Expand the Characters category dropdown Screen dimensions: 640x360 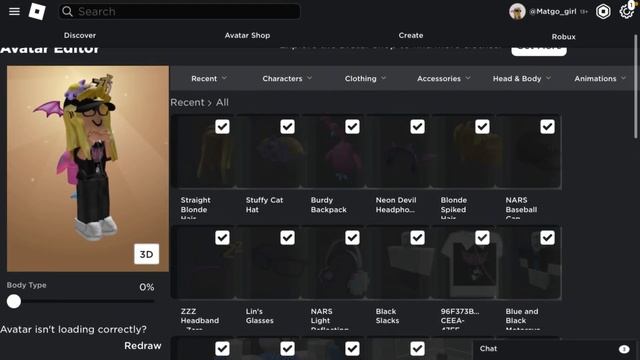287,78
